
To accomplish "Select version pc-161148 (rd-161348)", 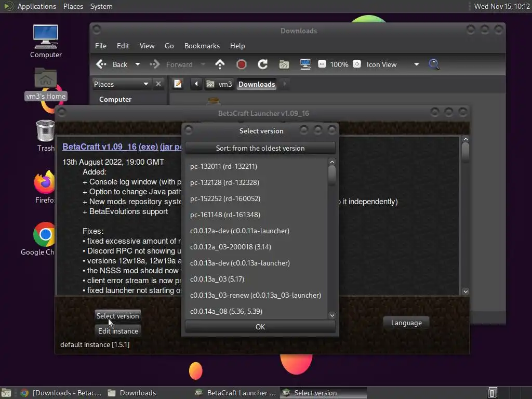I will [x=256, y=215].
